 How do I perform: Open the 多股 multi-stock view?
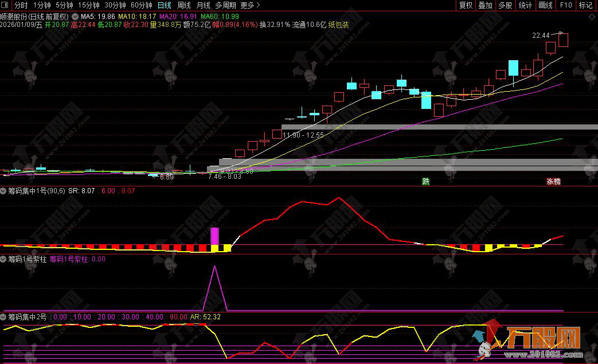[505, 5]
